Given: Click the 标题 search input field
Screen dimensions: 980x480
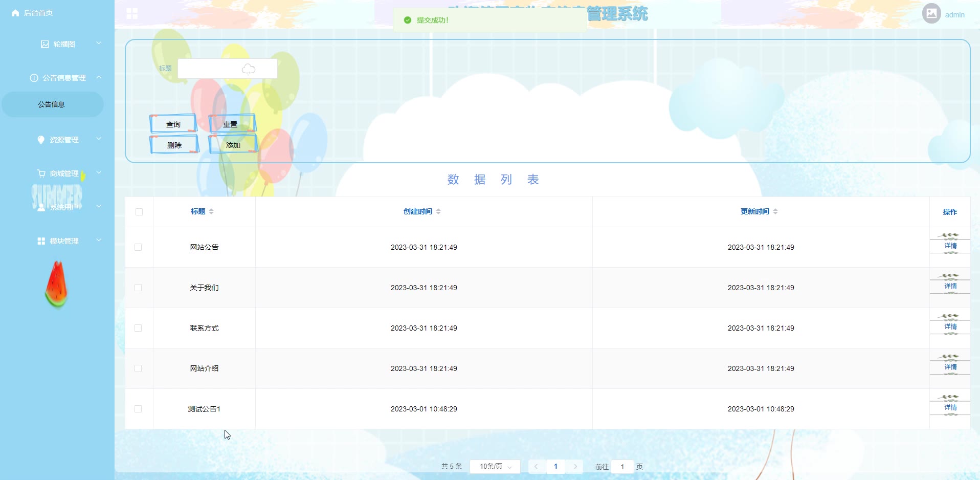Looking at the screenshot, I should tap(228, 69).
